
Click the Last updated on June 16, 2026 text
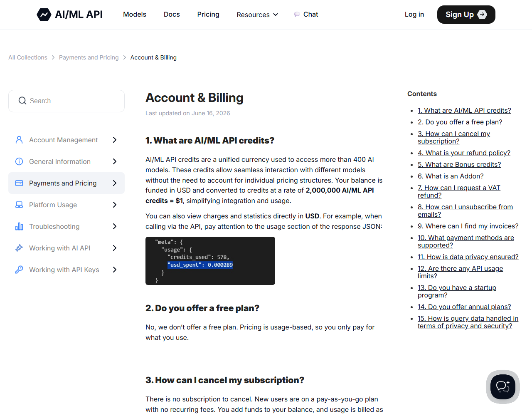[188, 113]
